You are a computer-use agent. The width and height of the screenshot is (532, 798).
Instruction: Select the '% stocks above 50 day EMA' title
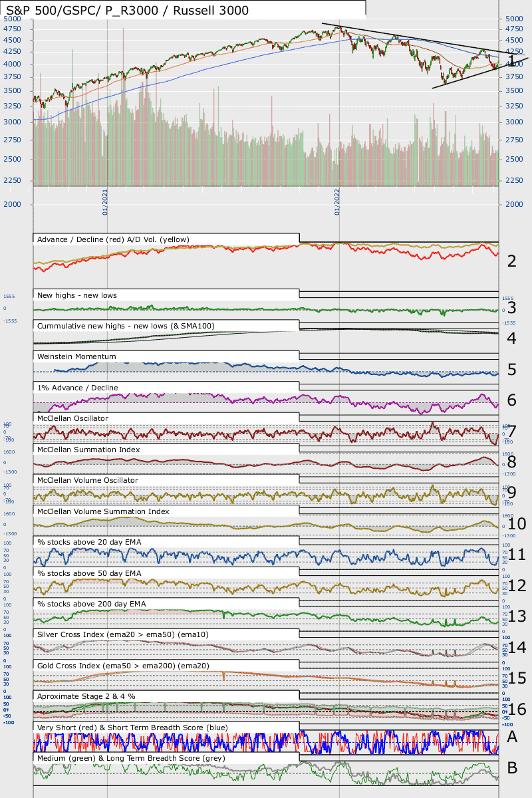point(89,573)
